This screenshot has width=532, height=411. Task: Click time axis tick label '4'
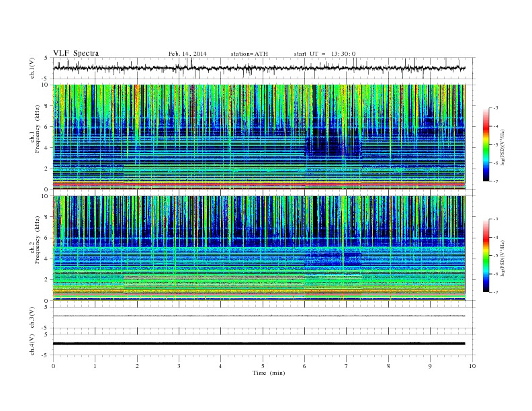tap(221, 366)
